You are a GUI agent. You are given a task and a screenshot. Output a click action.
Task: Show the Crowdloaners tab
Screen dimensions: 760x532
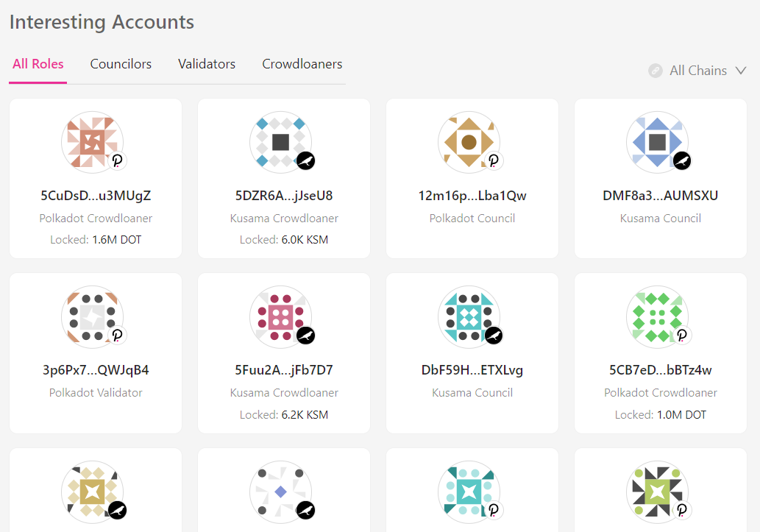pos(302,64)
